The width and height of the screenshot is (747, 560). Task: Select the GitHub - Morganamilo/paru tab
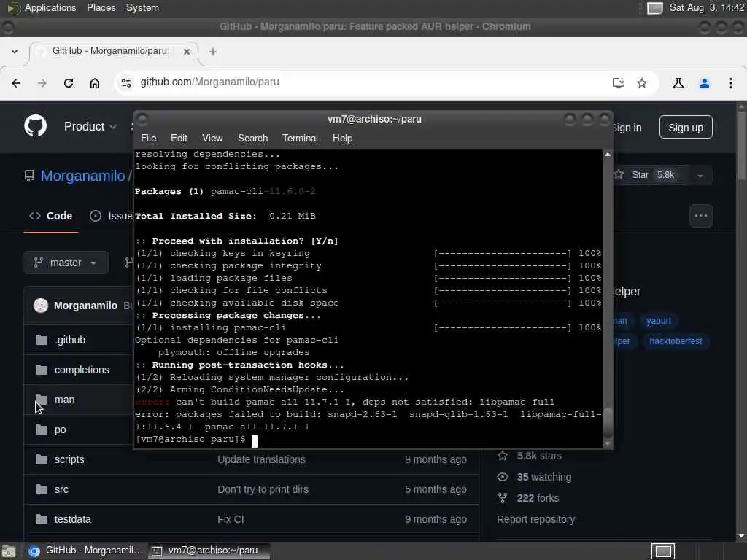pyautogui.click(x=113, y=52)
